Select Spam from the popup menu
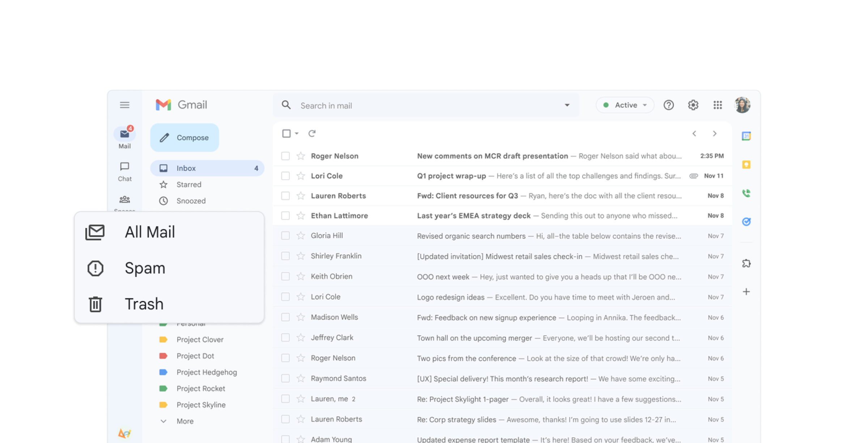Viewport: 868px width, 443px height. (x=145, y=268)
